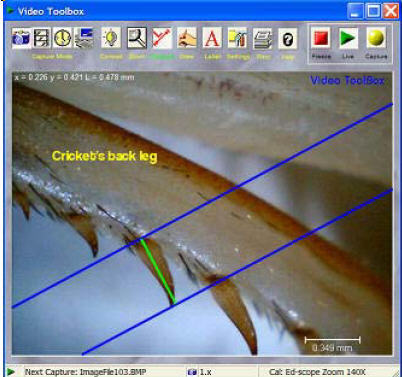The image size is (402, 377).
Task: Click the Cal: Ed-scope Zoom 140X status text
Action: (317, 372)
